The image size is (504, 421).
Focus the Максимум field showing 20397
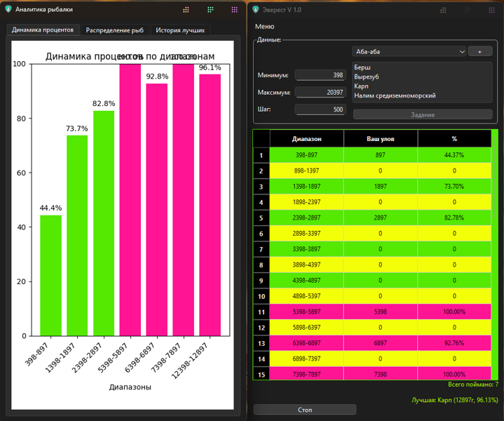[320, 92]
